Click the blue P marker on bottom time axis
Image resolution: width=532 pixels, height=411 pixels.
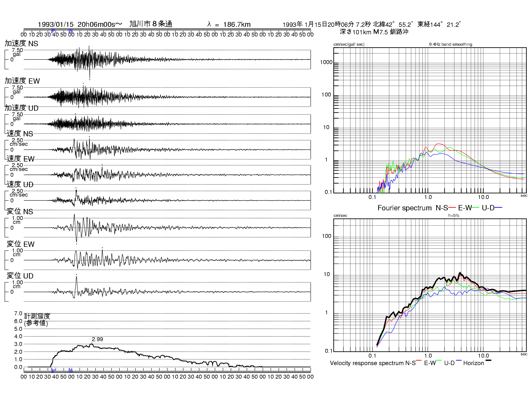[x=53, y=370]
